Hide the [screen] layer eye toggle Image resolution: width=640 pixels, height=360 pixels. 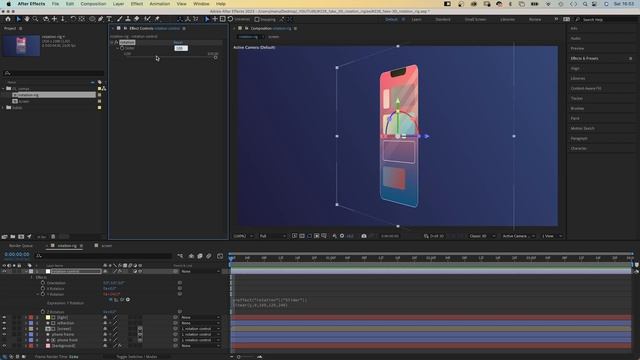coord(4,329)
